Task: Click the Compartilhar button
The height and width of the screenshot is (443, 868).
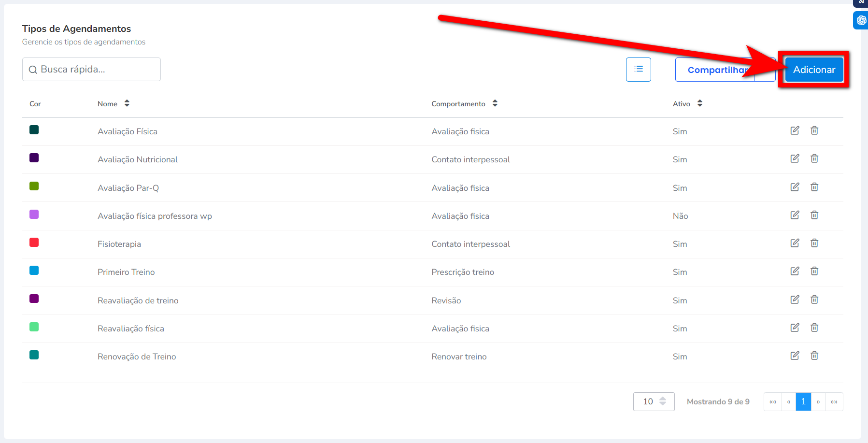Action: click(x=715, y=70)
